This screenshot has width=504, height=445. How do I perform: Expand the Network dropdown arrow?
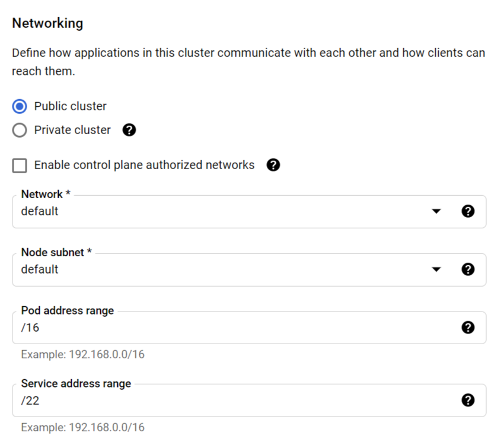[x=436, y=211]
